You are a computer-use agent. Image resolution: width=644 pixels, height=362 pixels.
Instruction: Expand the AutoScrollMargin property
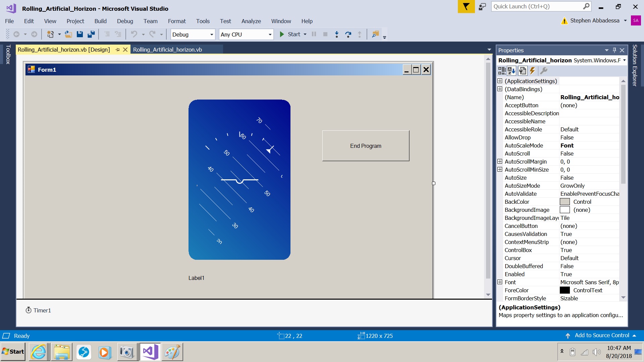pyautogui.click(x=500, y=162)
